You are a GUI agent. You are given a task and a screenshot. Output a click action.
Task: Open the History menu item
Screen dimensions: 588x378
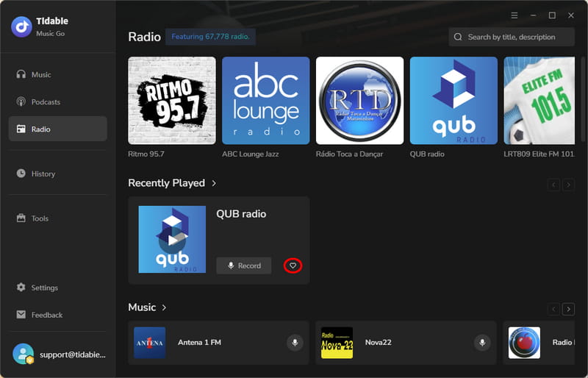[x=58, y=174]
